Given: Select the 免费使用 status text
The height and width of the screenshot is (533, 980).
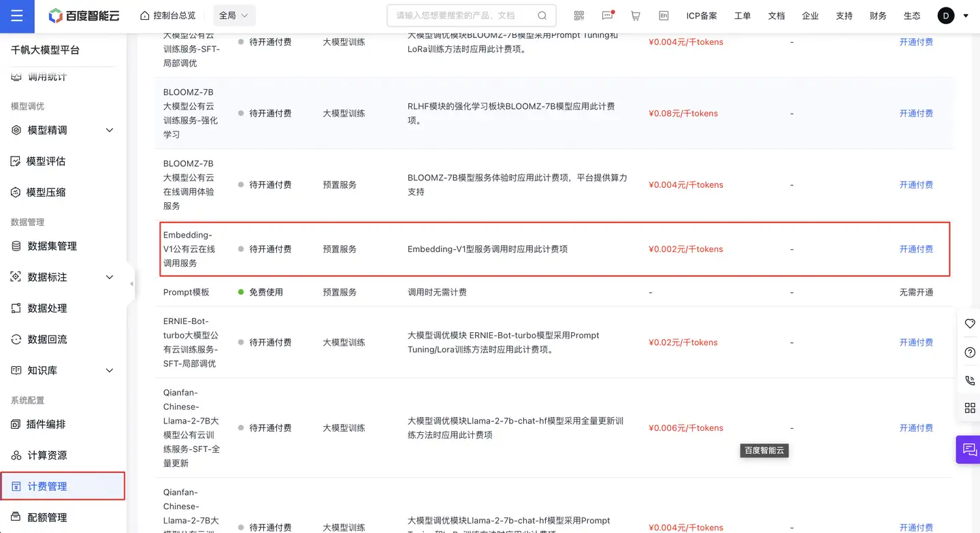Looking at the screenshot, I should tap(266, 292).
